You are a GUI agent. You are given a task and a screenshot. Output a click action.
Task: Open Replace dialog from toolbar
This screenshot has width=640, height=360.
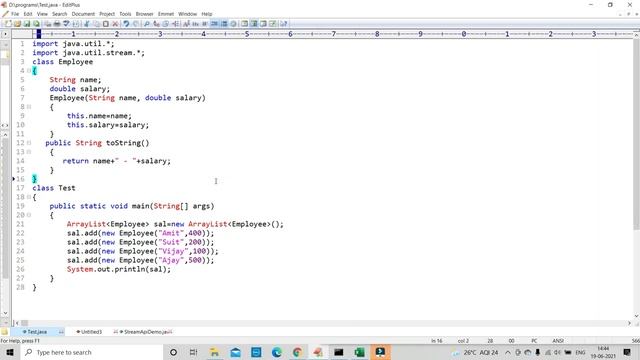tap(156, 24)
